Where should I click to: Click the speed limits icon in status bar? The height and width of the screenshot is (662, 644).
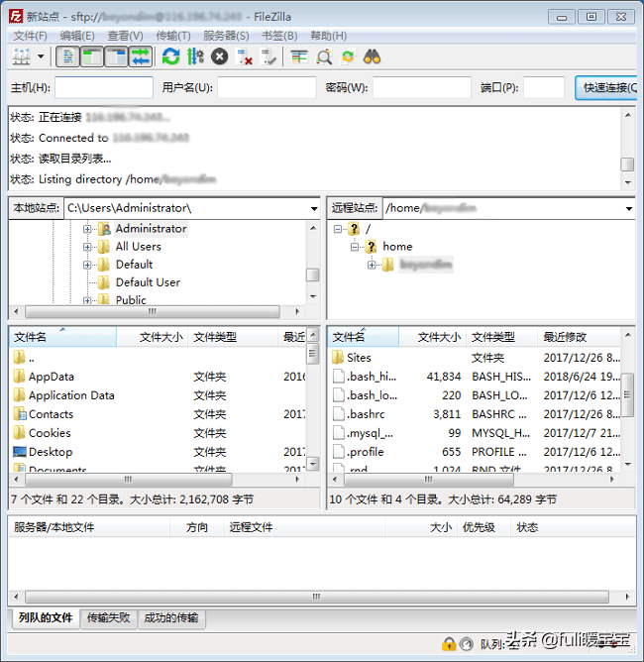point(466,644)
